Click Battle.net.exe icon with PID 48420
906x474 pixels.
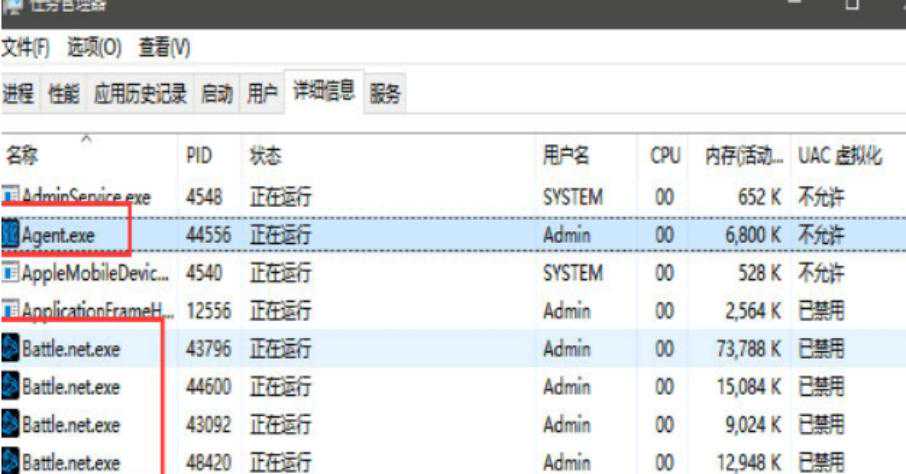point(11,462)
